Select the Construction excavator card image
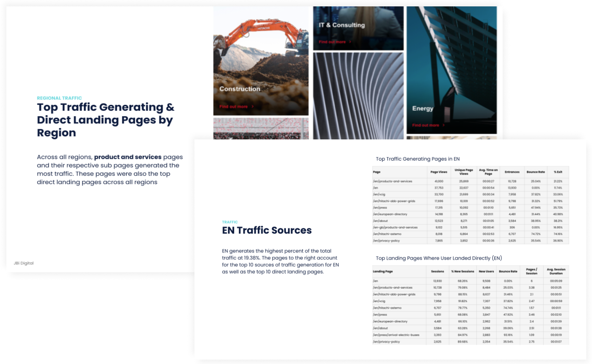592x364 pixels. coord(261,61)
